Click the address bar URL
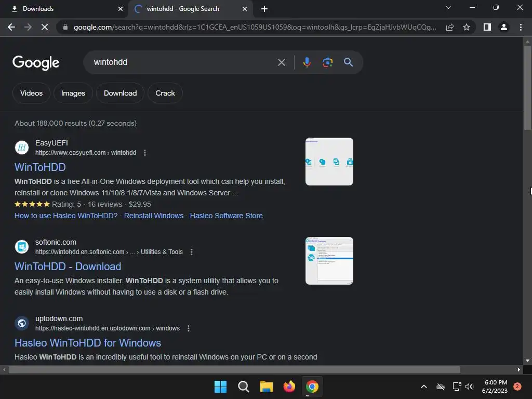The image size is (532, 399). 255,27
